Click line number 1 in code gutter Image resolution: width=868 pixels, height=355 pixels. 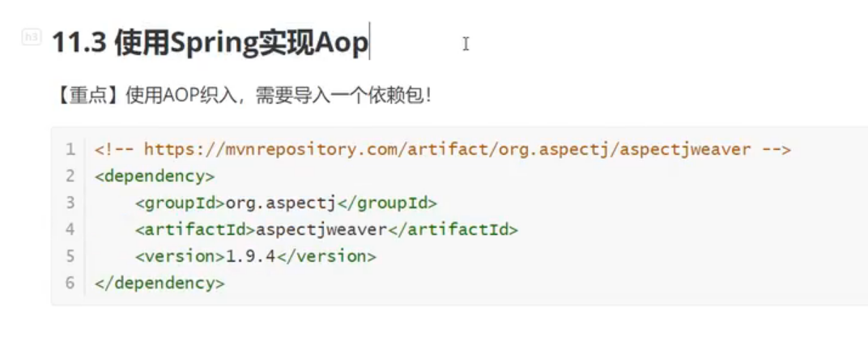(x=70, y=149)
